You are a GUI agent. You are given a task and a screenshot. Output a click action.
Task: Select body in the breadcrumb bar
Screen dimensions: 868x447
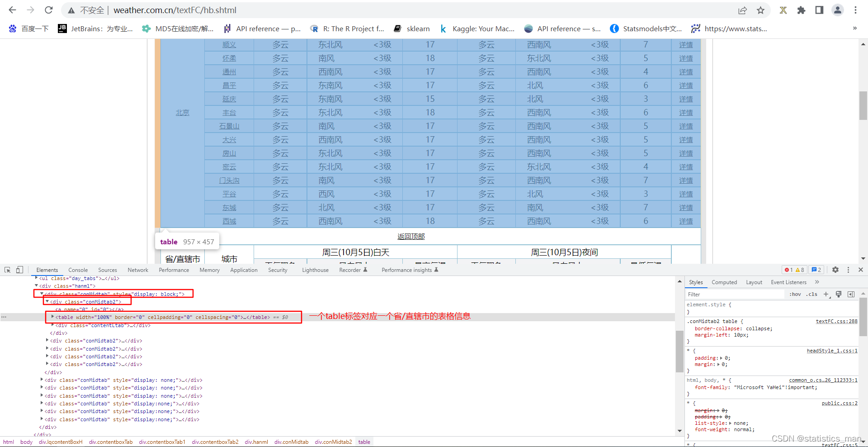coord(26,442)
